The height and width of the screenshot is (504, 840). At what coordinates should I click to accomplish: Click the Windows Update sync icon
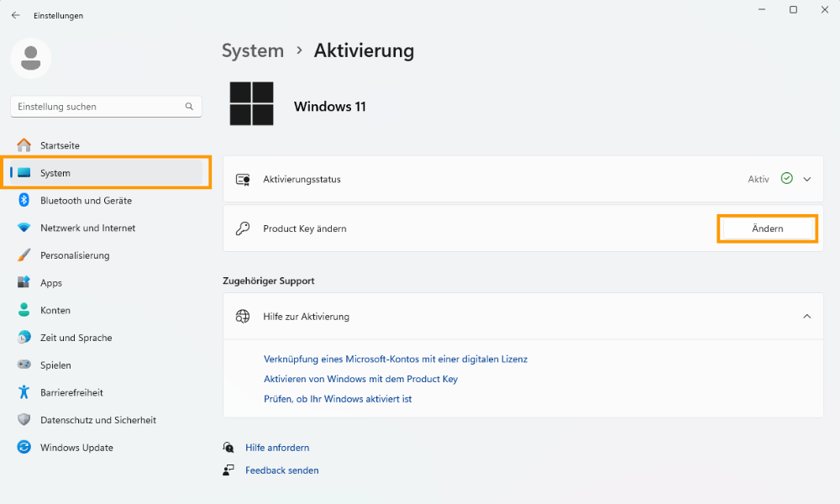pos(24,447)
